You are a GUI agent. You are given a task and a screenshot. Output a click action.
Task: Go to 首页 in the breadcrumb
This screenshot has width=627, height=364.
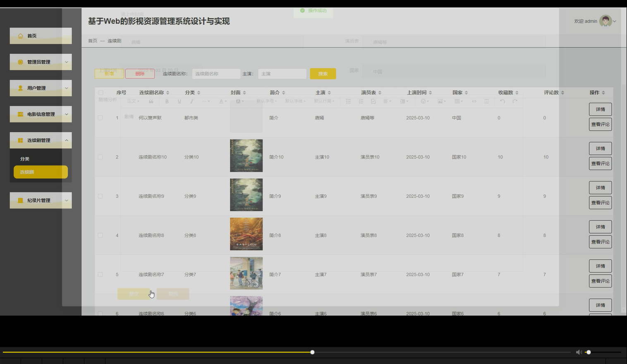click(x=93, y=41)
